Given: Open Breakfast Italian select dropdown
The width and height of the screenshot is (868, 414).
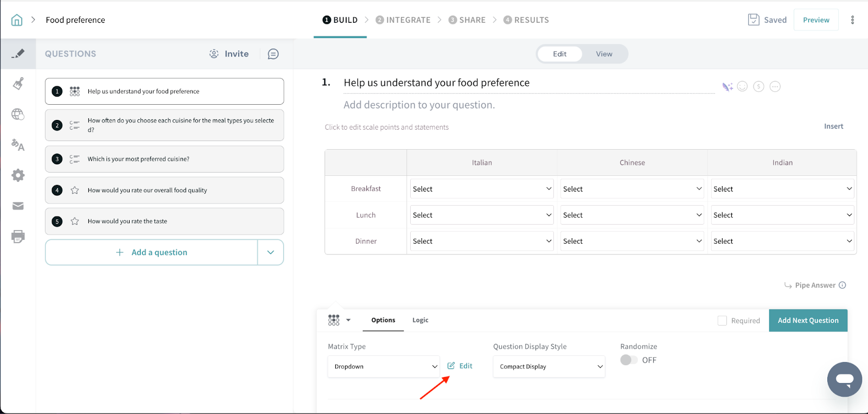Looking at the screenshot, I should pos(481,189).
